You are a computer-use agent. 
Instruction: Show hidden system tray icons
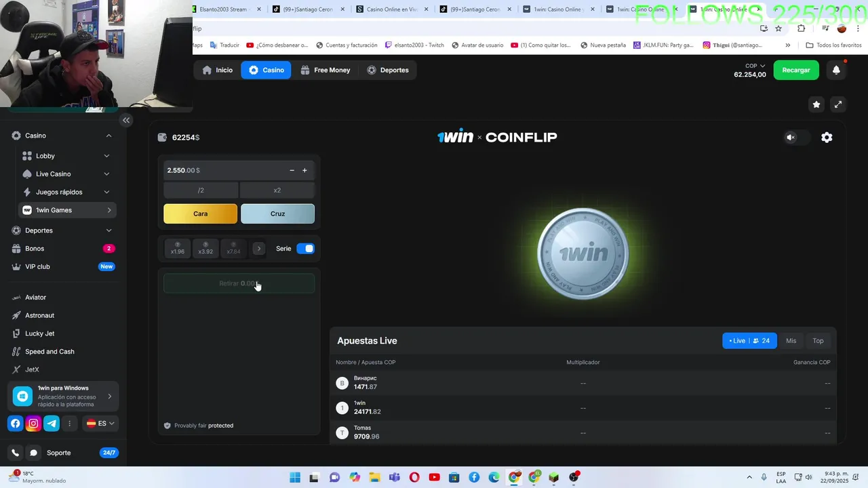pos(749,478)
